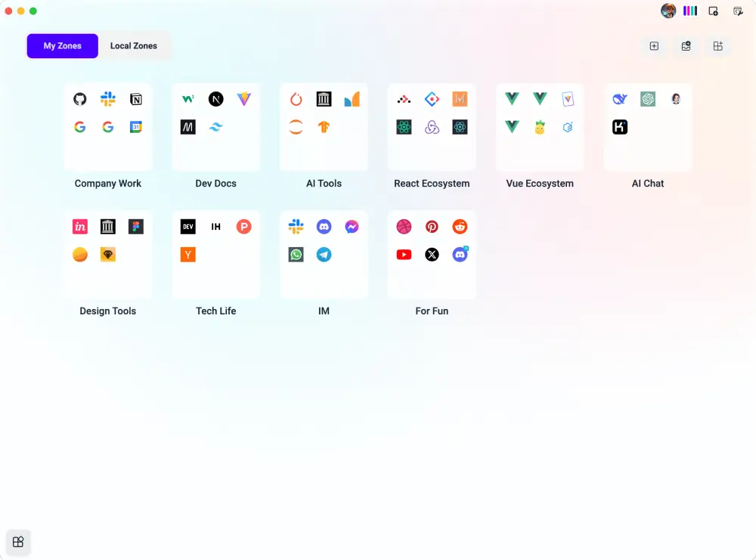Launch Notion from the Company Work zone
The width and height of the screenshot is (756, 560).
click(136, 99)
